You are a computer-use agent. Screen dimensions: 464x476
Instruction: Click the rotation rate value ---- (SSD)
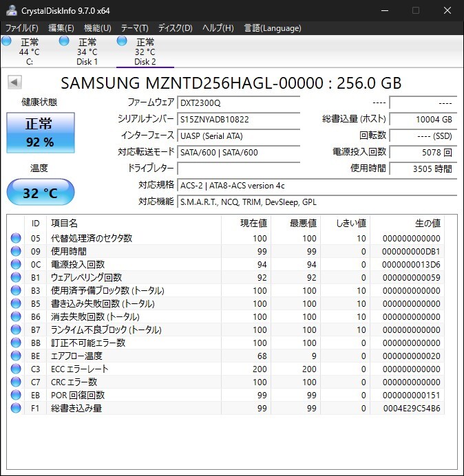[x=423, y=136]
